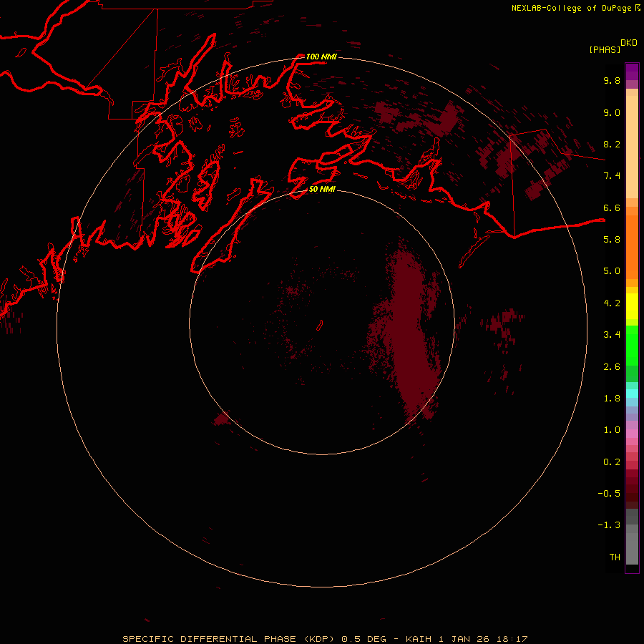Select the 2.6 color scale value
Image resolution: width=644 pixels, height=644 pixels.
(612, 367)
